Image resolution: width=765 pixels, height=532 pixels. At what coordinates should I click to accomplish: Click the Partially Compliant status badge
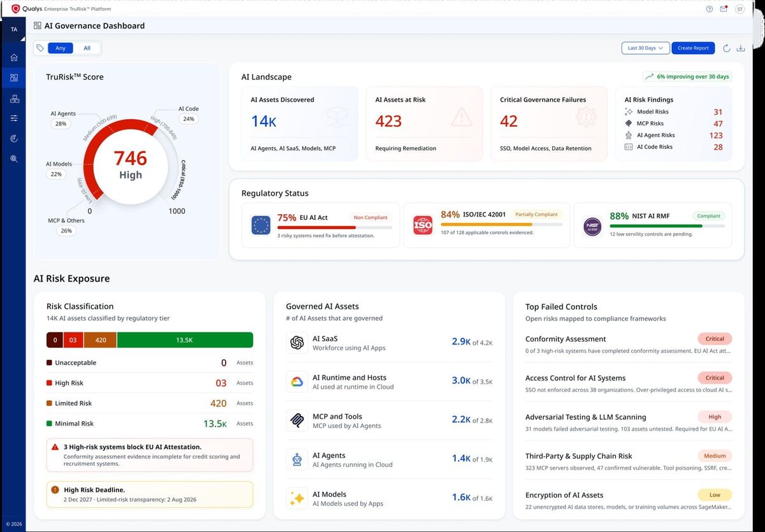point(537,215)
